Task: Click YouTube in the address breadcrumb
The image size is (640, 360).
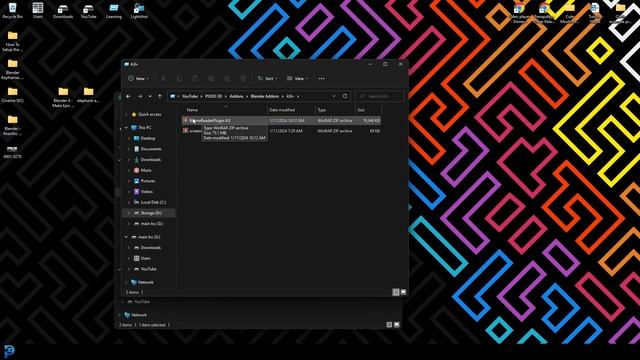Action: click(189, 96)
